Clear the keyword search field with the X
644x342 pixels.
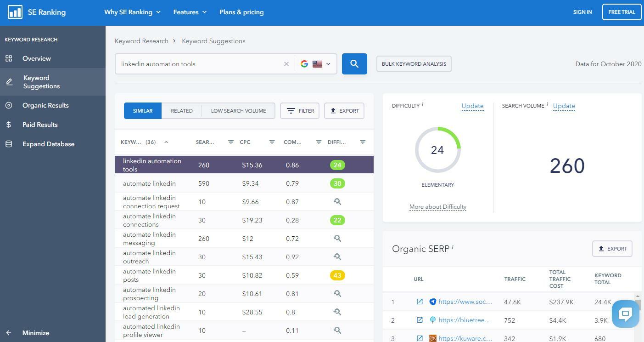point(286,64)
